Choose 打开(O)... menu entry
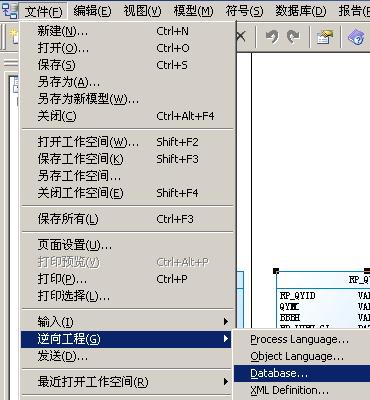The width and height of the screenshot is (370, 400). 127,48
